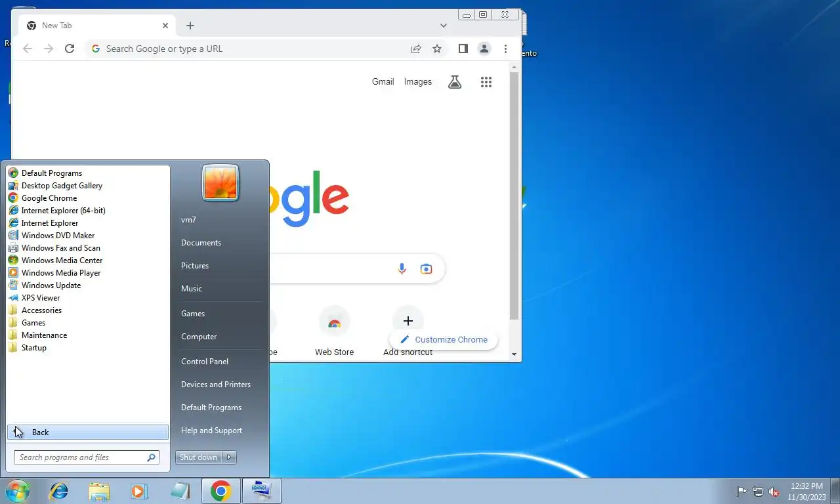
Task: Open Windows Media Player from Start menu
Action: (54, 273)
